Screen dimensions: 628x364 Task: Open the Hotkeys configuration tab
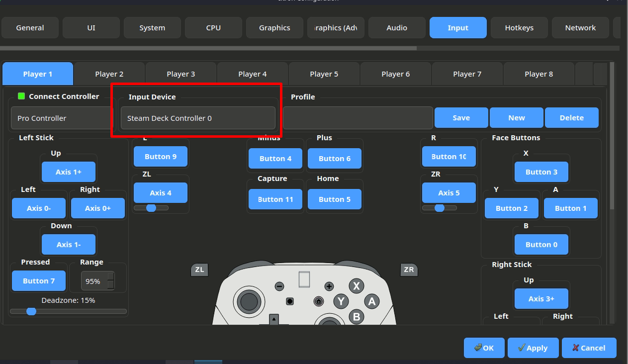519,28
